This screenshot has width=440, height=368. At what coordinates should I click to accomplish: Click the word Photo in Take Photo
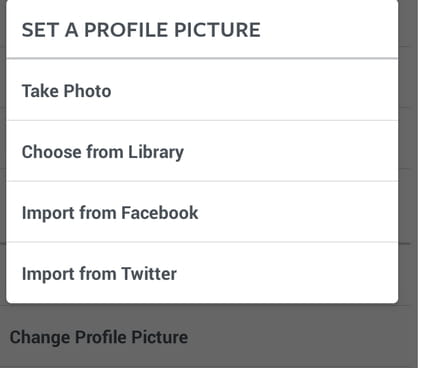point(87,91)
